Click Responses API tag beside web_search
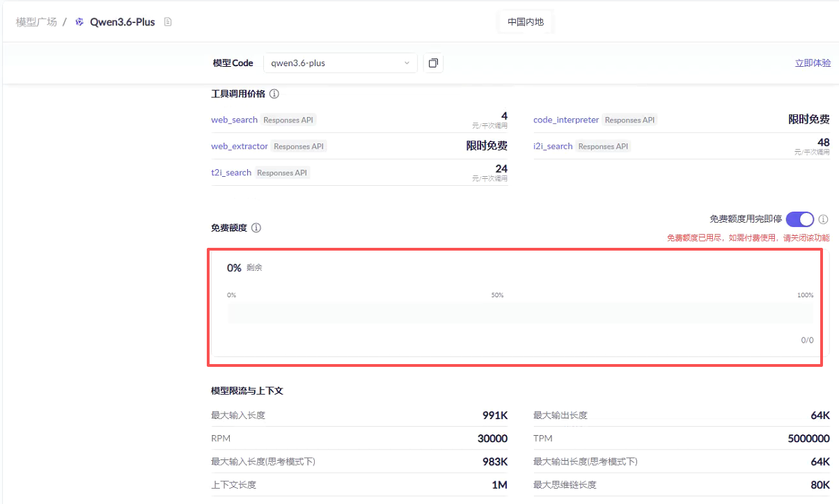Screen dimensions: 839x504 pos(288,120)
